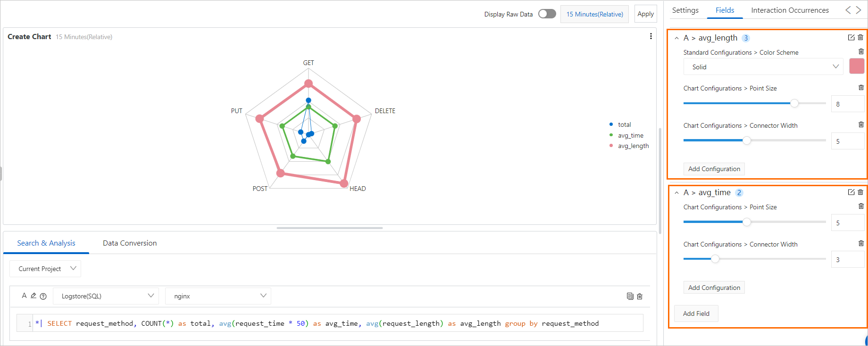This screenshot has height=346, width=868.
Task: Delete the Point Size configuration under avg_length
Action: [861, 87]
